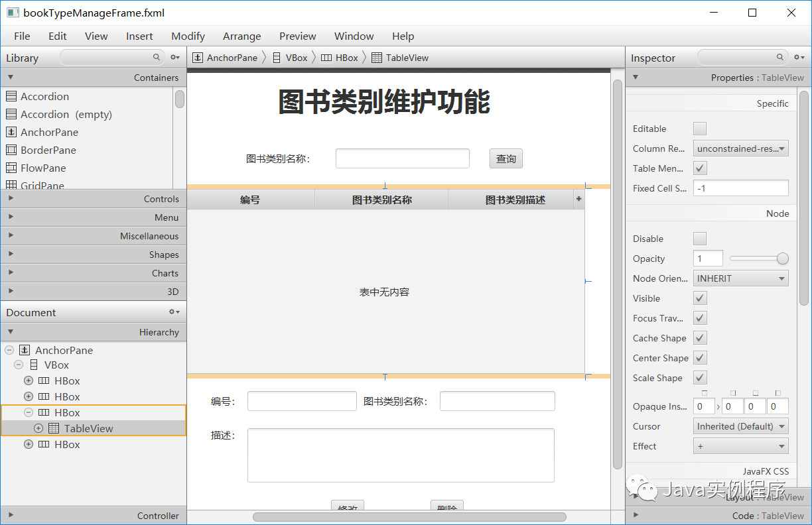
Task: Open the Column Resize Policy dropdown
Action: click(740, 148)
